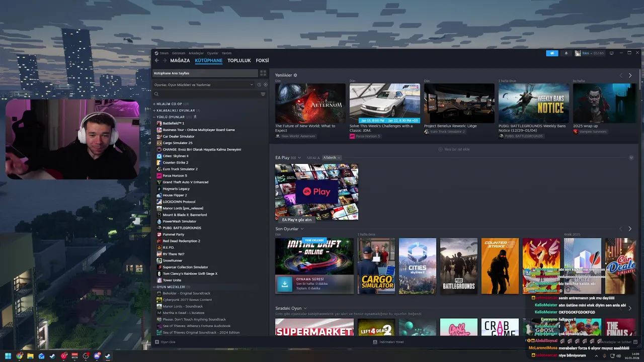
Task: Open Yenilikler settings gear
Action: point(295,75)
